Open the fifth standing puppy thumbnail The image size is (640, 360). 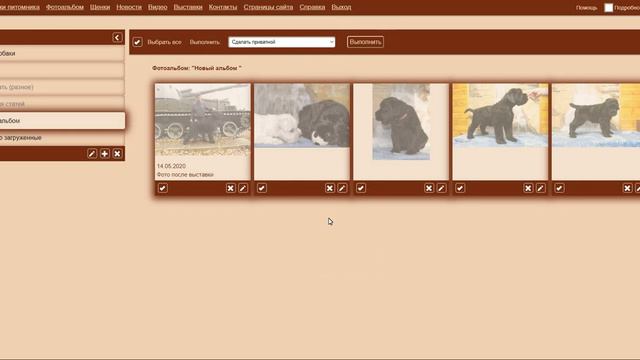(596, 116)
